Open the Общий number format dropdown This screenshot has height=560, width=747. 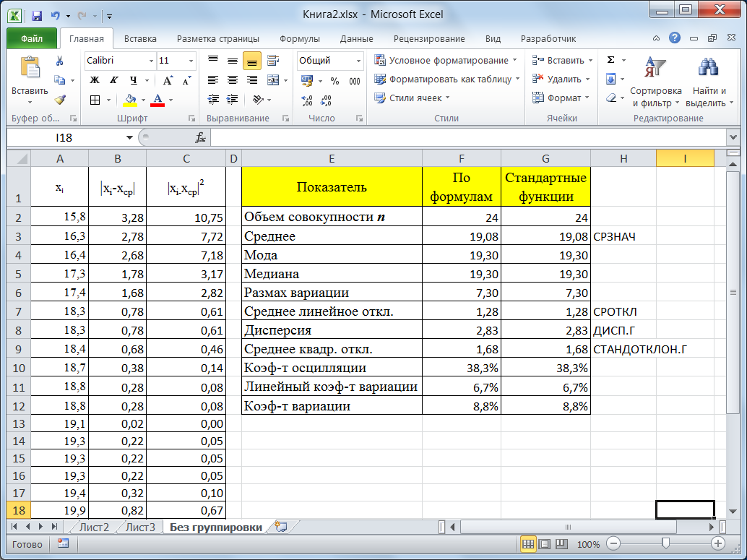[358, 61]
